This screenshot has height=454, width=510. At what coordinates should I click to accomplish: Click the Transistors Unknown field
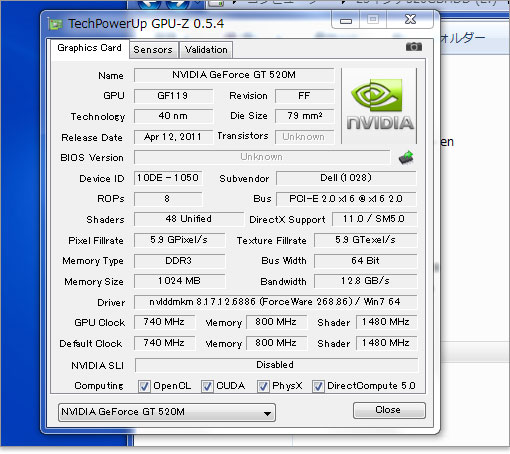pos(304,137)
